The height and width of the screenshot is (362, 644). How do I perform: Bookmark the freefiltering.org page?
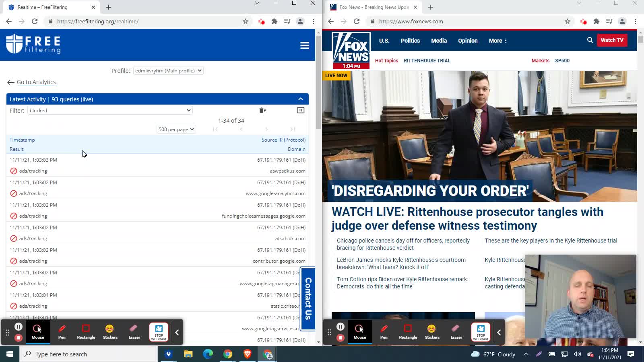pyautogui.click(x=246, y=21)
